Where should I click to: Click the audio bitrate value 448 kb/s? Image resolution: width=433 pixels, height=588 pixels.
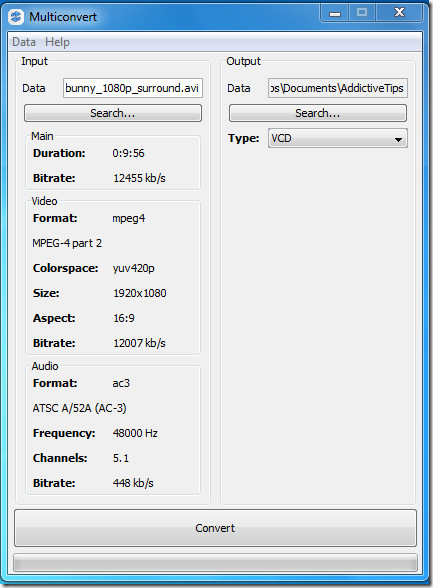pos(133,483)
